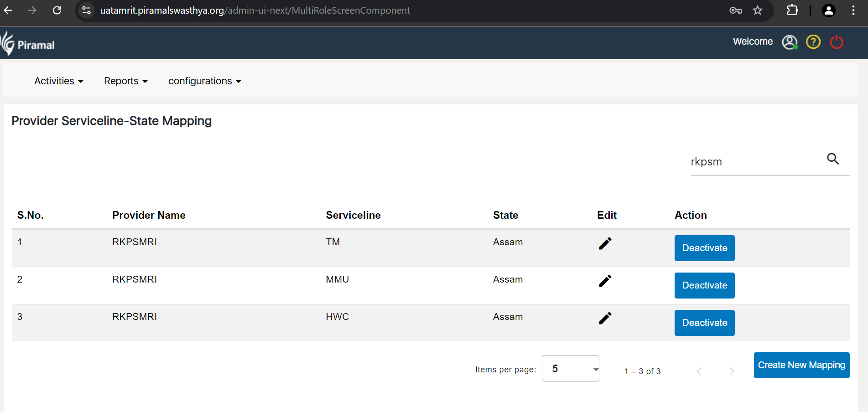Click the search magnifier icon
The width and height of the screenshot is (868, 412).
coord(833,159)
